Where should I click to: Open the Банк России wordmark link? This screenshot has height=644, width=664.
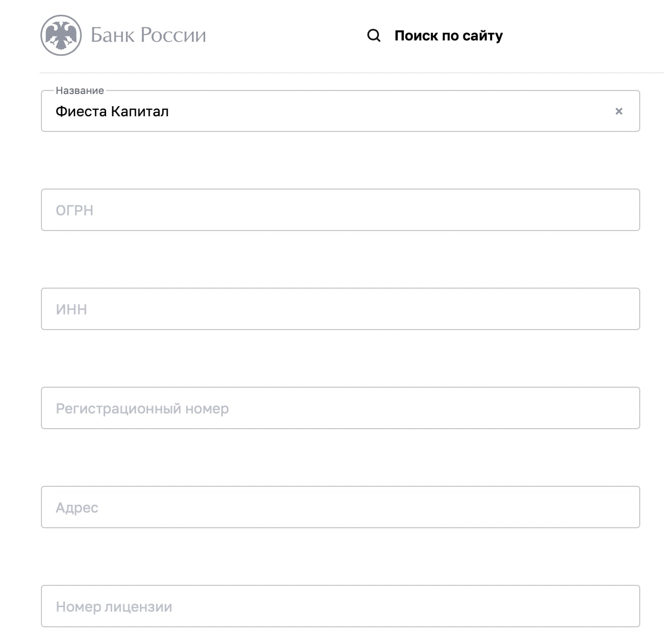(148, 35)
